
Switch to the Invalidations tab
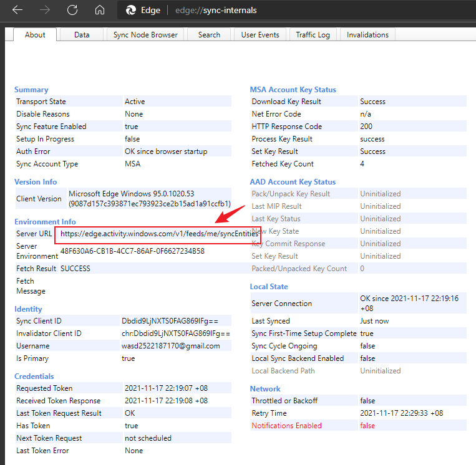367,35
